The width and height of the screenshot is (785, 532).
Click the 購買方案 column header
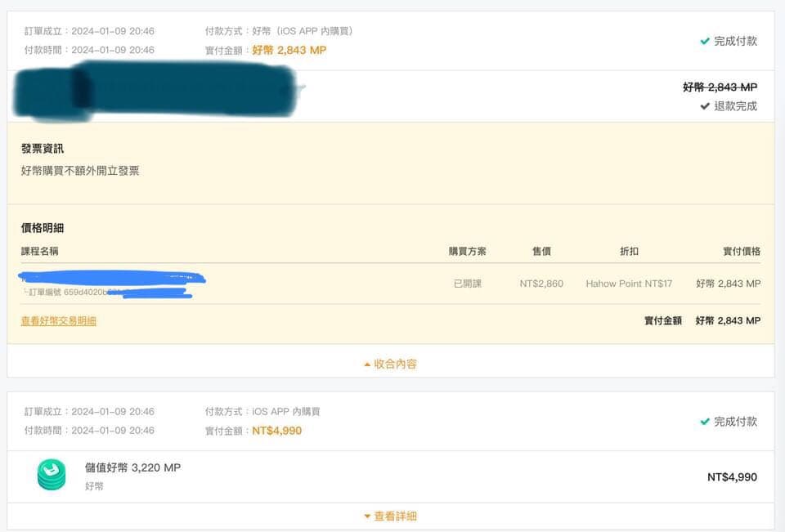coord(467,251)
